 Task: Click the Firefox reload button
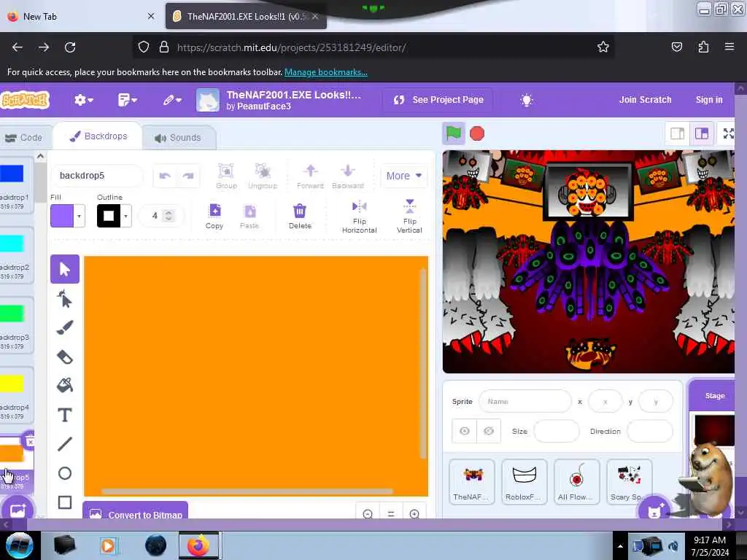click(70, 47)
